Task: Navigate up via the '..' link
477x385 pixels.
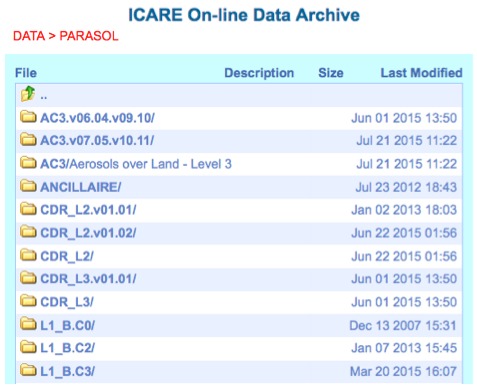Action: (x=44, y=97)
